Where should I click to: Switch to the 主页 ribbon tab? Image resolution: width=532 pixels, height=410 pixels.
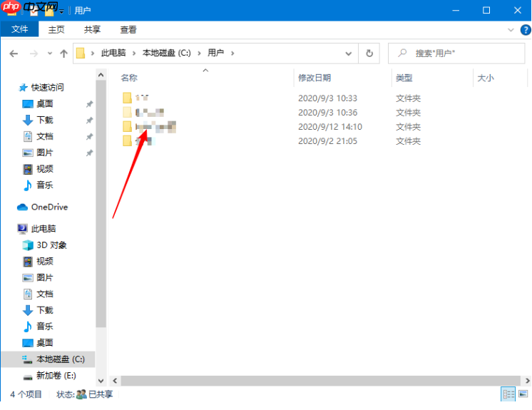[56, 30]
